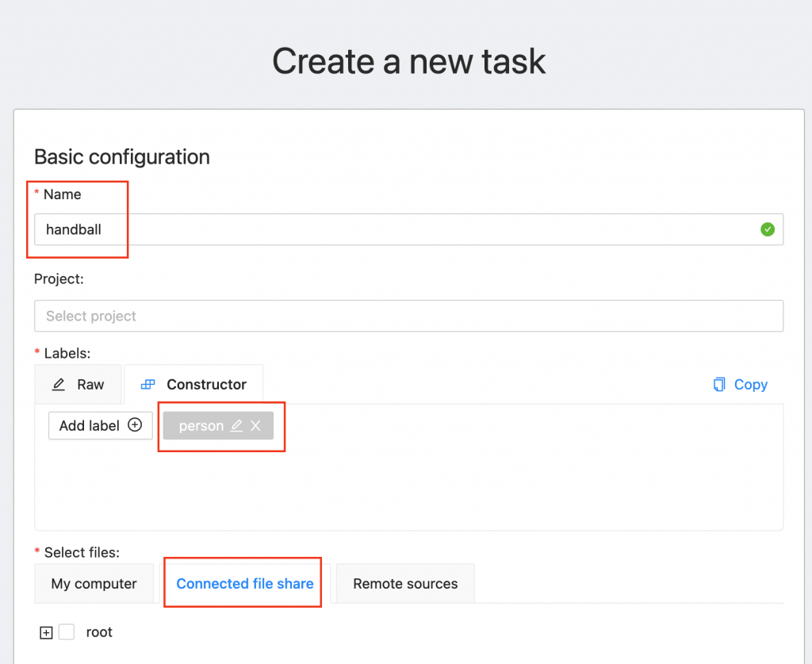Open the Select project dropdown
The height and width of the screenshot is (664, 812).
(408, 316)
